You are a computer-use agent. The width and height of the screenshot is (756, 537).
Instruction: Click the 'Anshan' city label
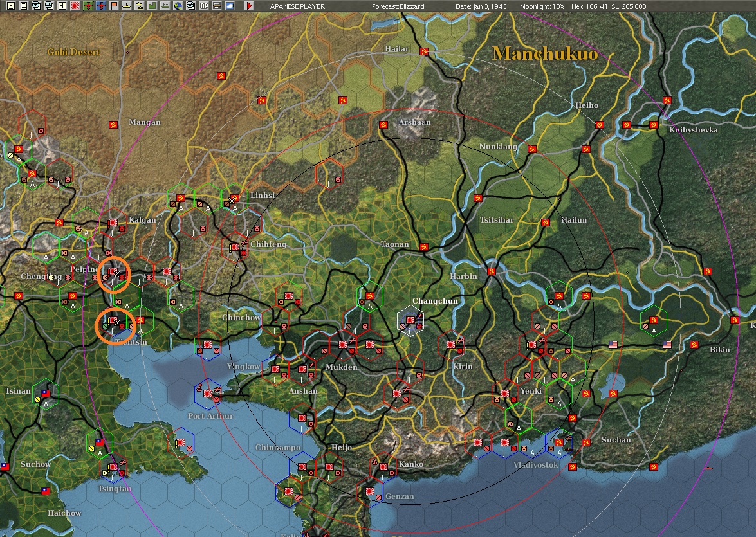click(x=303, y=391)
